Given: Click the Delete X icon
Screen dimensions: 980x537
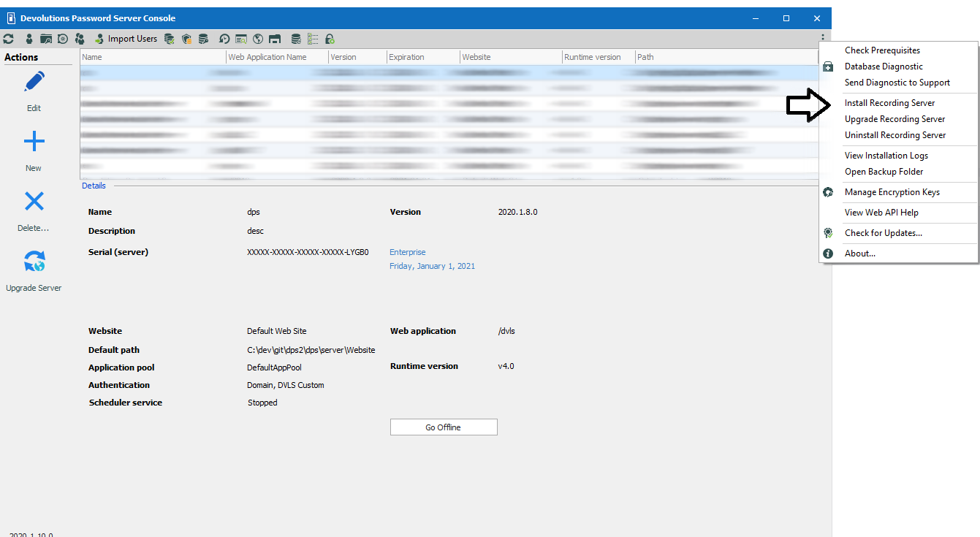Looking at the screenshot, I should click(34, 202).
